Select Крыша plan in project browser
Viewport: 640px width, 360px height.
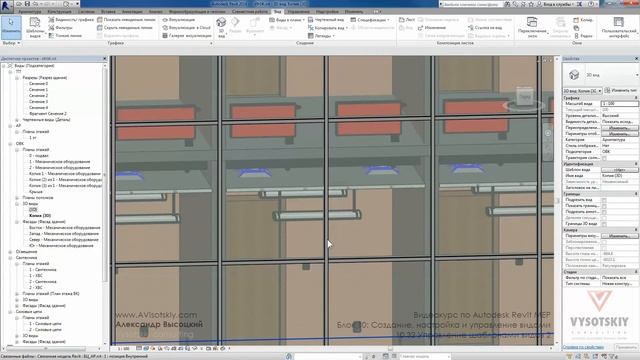click(x=36, y=191)
